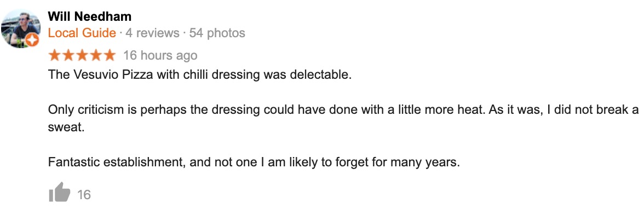
Task: Open the reviewer name Will Needham
Action: tap(90, 16)
